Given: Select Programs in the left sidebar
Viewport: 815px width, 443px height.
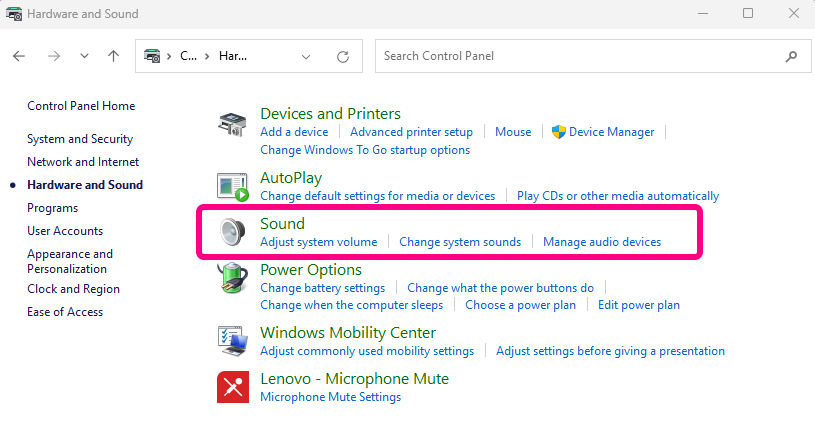Looking at the screenshot, I should pos(52,208).
